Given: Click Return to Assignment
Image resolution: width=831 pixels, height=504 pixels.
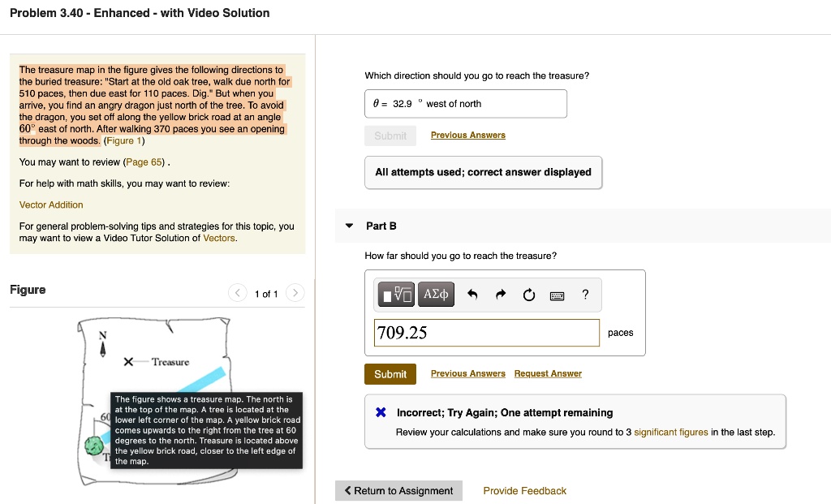Looking at the screenshot, I should coord(398,490).
